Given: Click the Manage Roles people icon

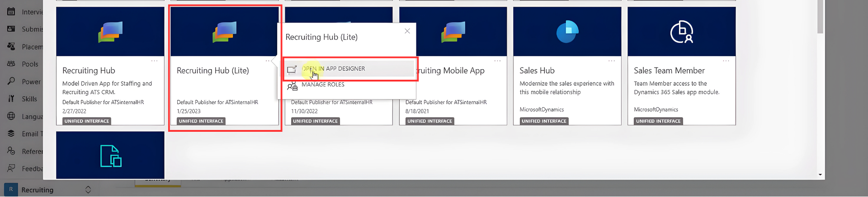Looking at the screenshot, I should 292,85.
